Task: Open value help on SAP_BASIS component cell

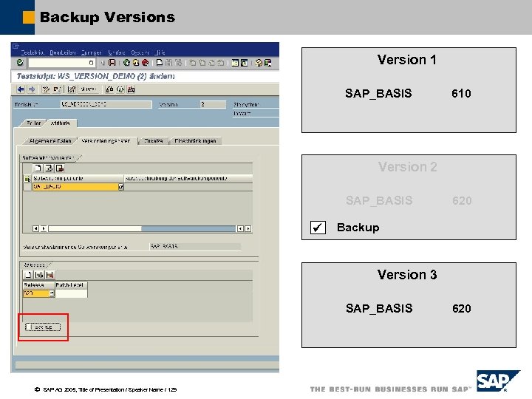Action: click(x=120, y=187)
